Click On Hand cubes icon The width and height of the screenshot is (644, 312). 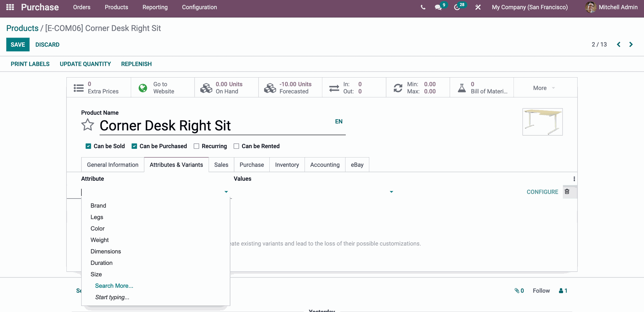click(x=206, y=88)
